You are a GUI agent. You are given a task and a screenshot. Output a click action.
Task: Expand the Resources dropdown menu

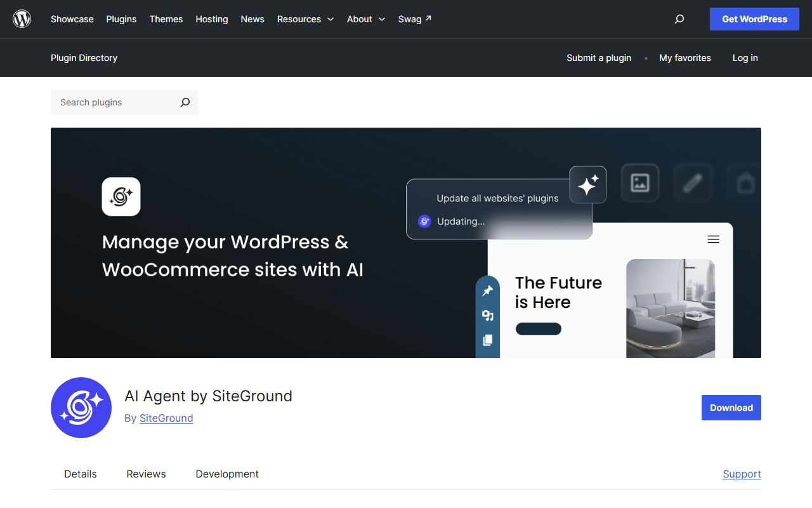[306, 19]
